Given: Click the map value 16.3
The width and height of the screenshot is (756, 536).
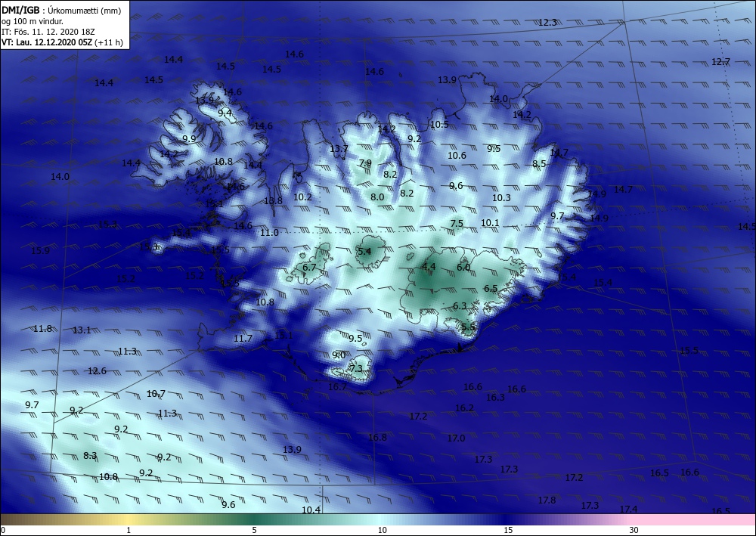Looking at the screenshot, I should (495, 397).
